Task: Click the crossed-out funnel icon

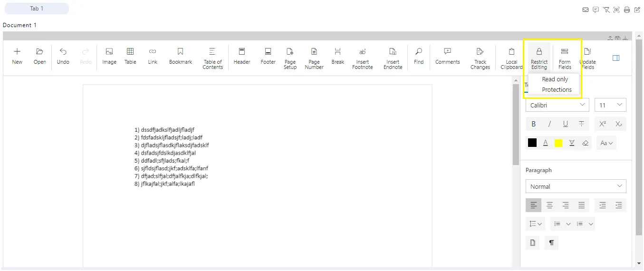Action: (606, 10)
